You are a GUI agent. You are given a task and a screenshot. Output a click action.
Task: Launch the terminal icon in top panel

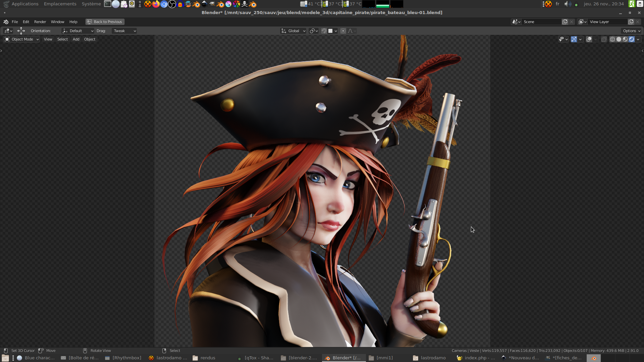tap(108, 4)
